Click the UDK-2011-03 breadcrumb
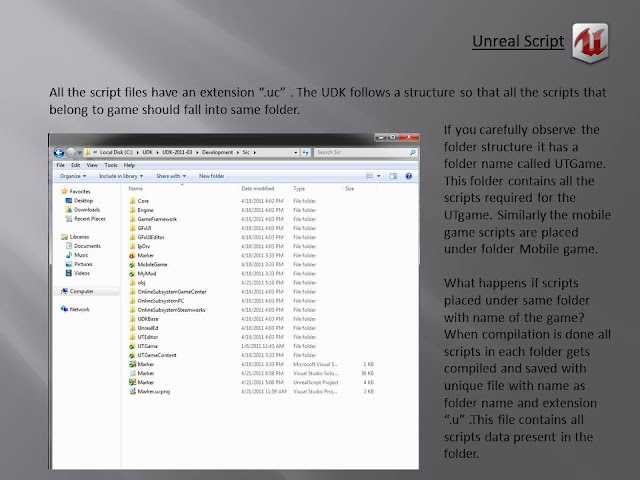The image size is (640, 480). 177,152
